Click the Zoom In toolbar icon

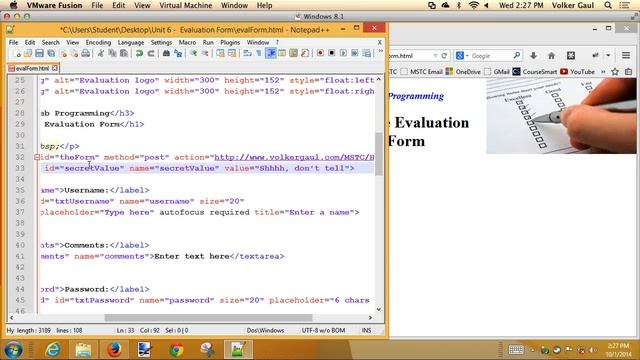pyautogui.click(x=193, y=53)
